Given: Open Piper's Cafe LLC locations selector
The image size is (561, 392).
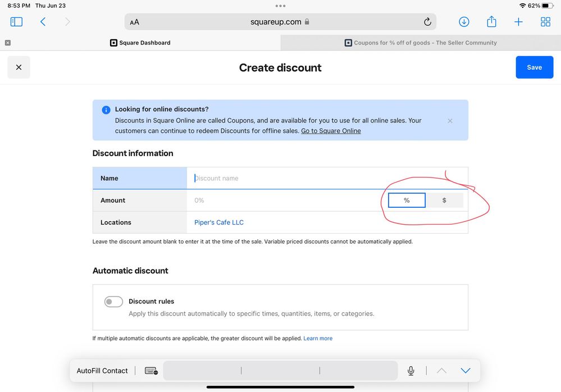Looking at the screenshot, I should click(x=219, y=222).
